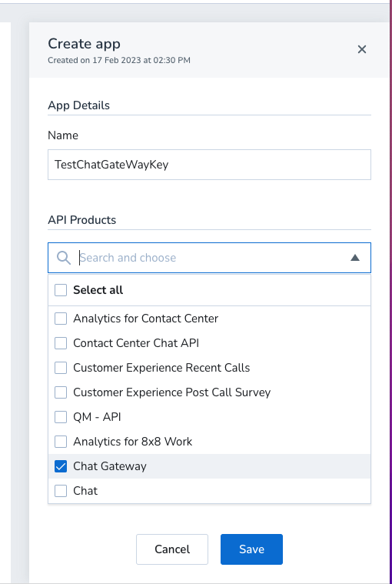Click the Name field label
Viewport: 392px width, 584px height.
[x=63, y=135]
